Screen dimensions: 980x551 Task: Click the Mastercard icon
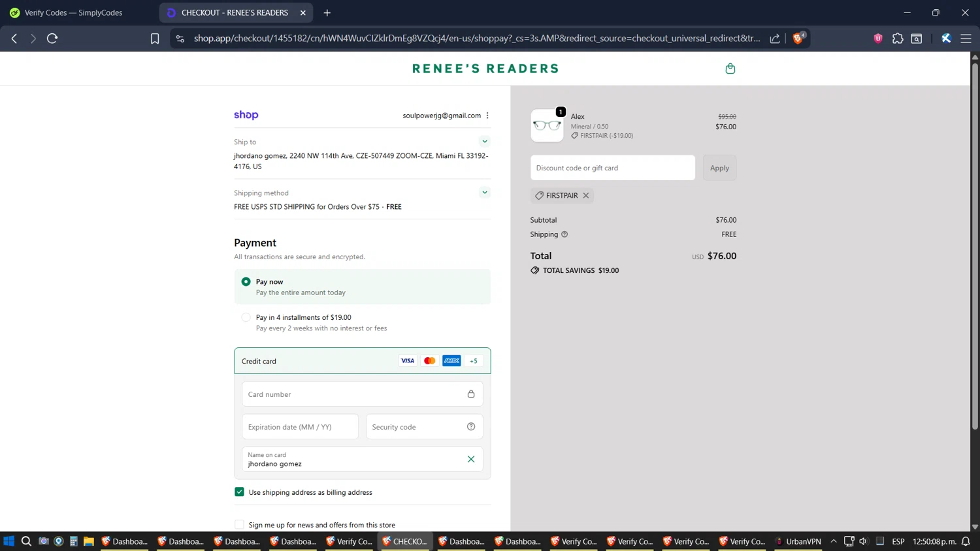[x=429, y=361]
